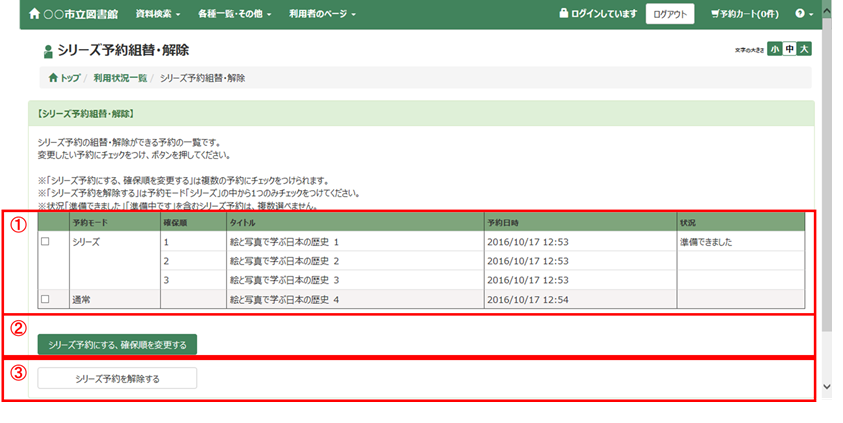Image resolution: width=843 pixels, height=423 pixels.
Task: Check the シリーズ reservation checkbox
Action: (x=44, y=242)
